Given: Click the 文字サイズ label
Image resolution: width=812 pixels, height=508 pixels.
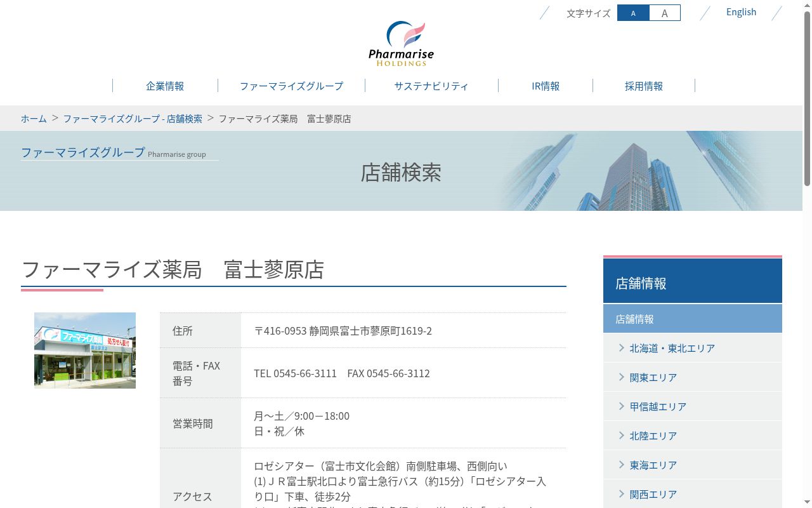Looking at the screenshot, I should 589,13.
